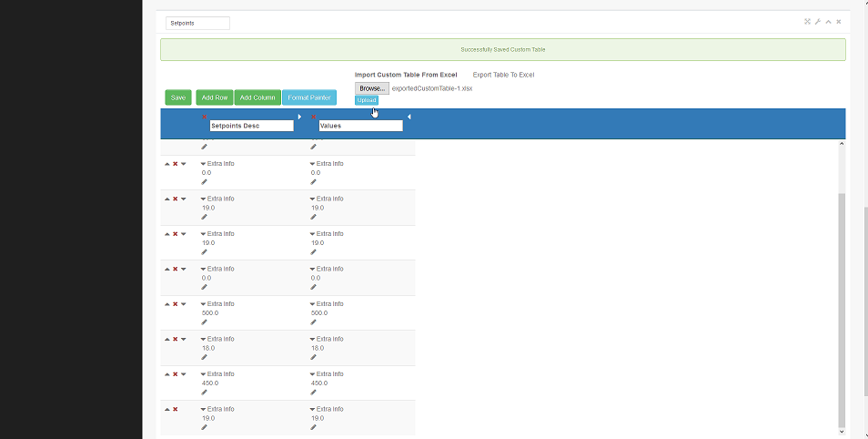The image size is (868, 439).
Task: Delete the 500.0 row with red X
Action: (175, 304)
